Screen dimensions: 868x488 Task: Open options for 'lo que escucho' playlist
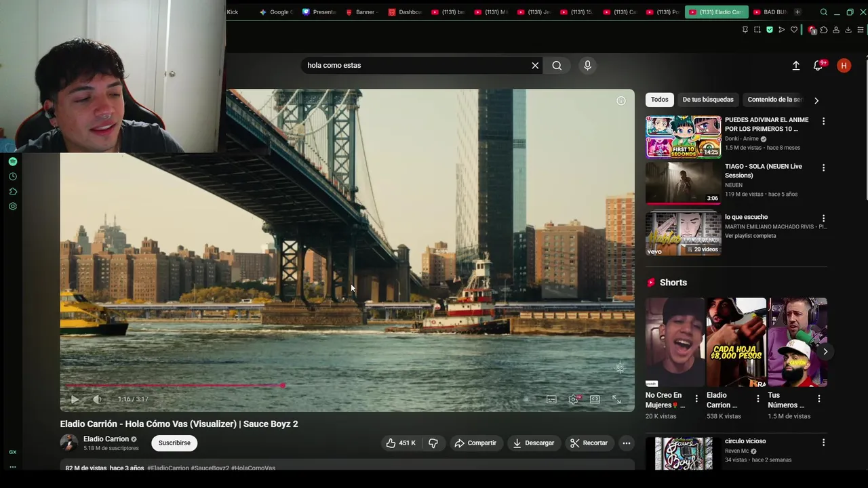pyautogui.click(x=823, y=218)
